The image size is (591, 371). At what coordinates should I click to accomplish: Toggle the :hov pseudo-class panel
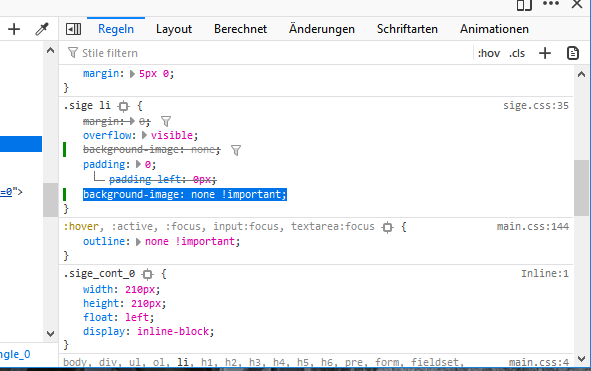(489, 53)
